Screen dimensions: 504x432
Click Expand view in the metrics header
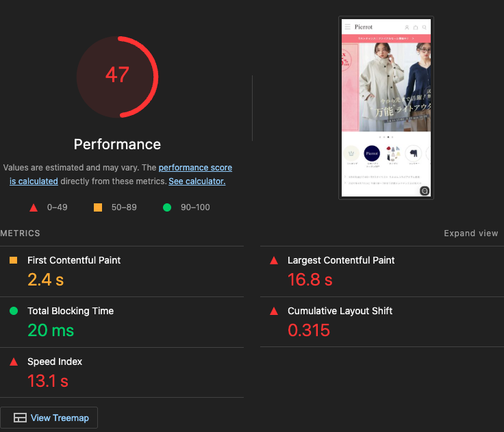pos(470,233)
